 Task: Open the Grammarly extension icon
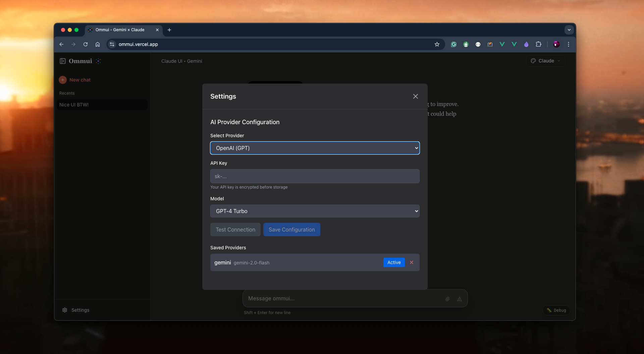(454, 44)
